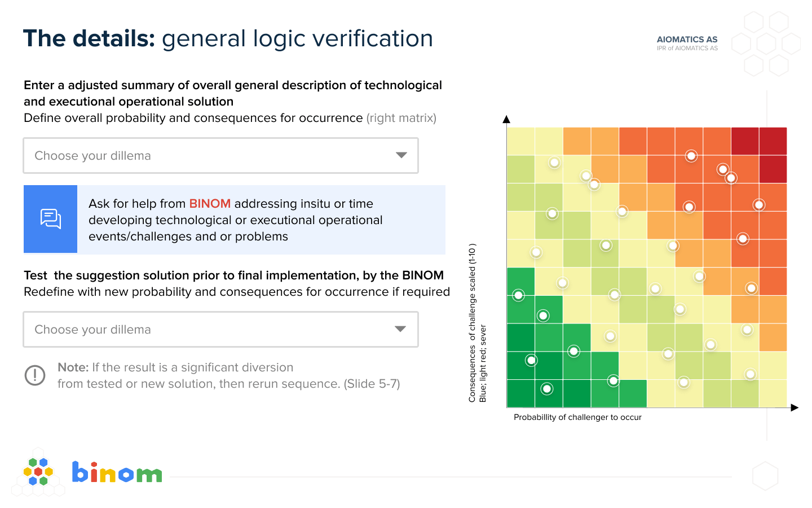Click the hexagon cluster beside AIOMATICS AS
The image size is (812, 508).
point(766,43)
